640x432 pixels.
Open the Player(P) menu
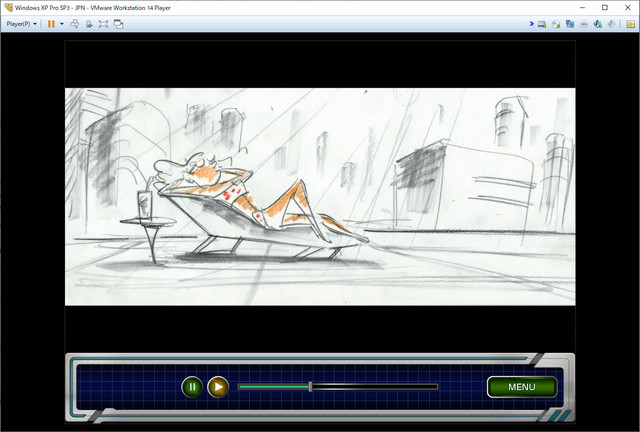[x=21, y=24]
